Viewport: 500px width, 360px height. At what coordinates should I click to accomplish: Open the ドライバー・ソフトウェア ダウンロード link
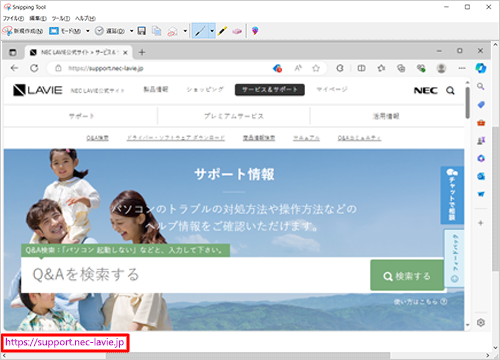tap(176, 138)
